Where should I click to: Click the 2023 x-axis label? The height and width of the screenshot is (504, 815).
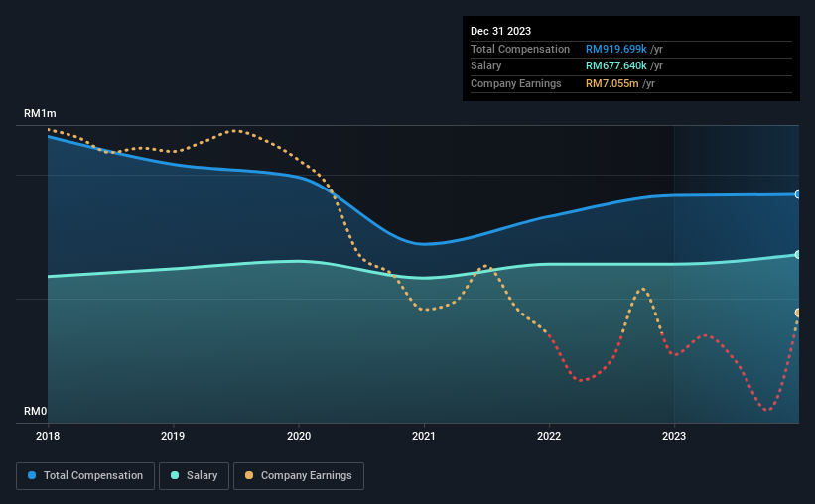coord(674,436)
